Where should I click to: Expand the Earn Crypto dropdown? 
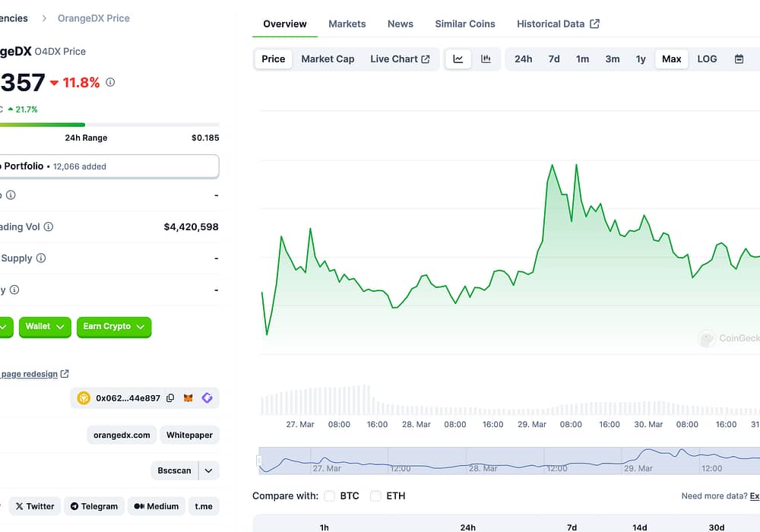[114, 327]
